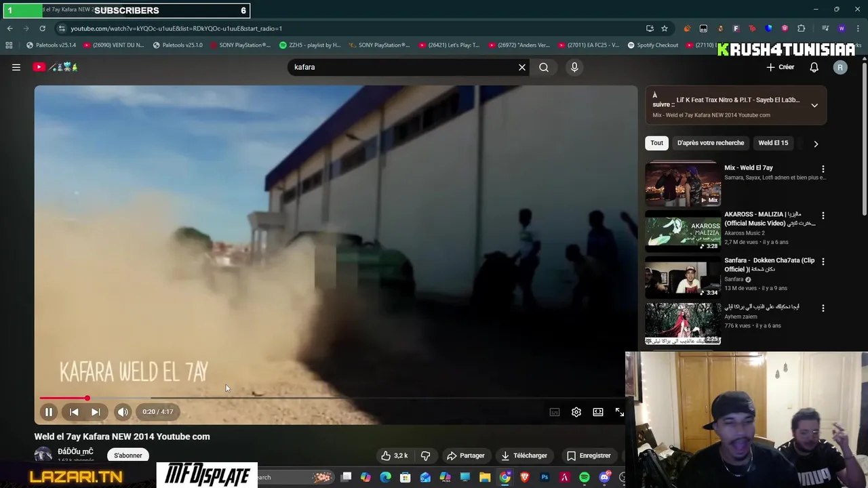The height and width of the screenshot is (488, 868).
Task: Click the browser address bar URL
Action: coord(176,28)
